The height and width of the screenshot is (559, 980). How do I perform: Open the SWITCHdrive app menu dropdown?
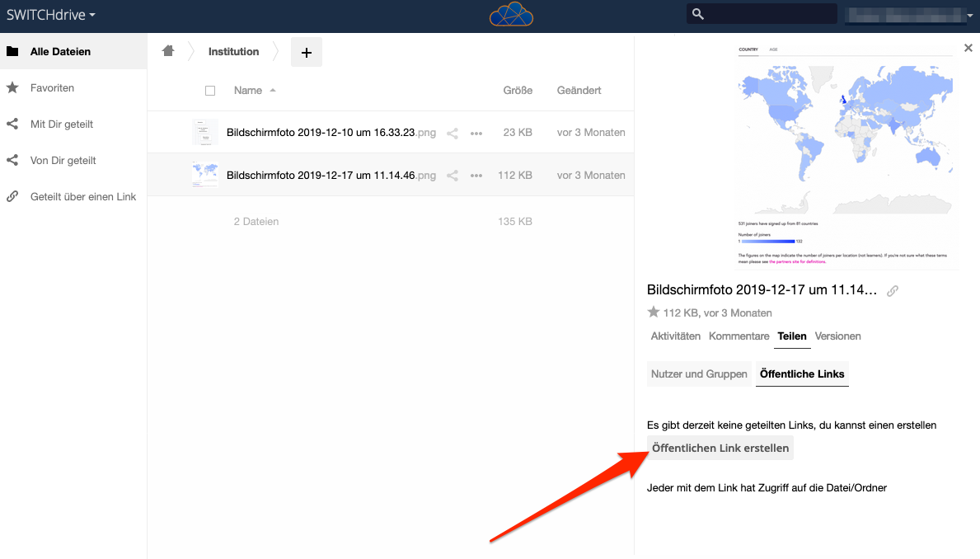pos(51,15)
